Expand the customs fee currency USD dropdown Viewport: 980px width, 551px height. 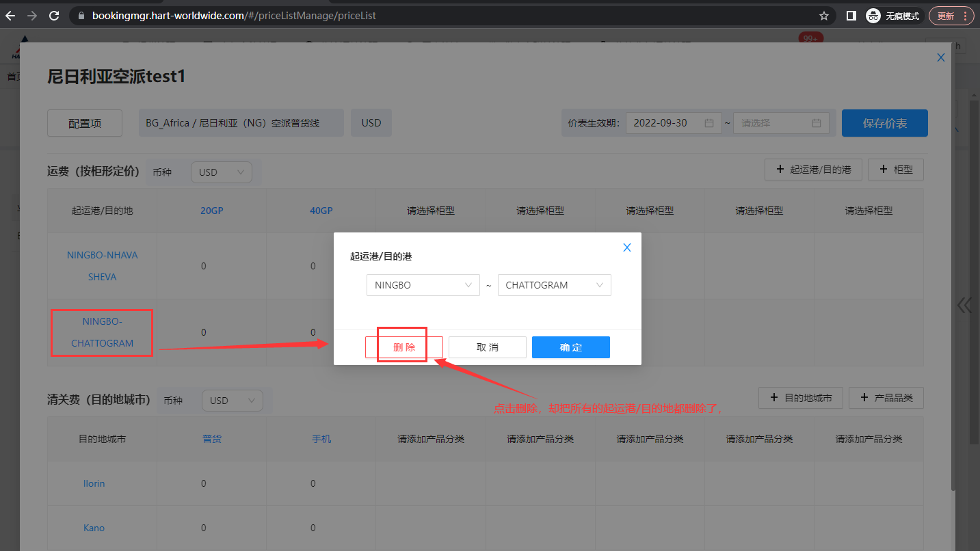point(232,401)
